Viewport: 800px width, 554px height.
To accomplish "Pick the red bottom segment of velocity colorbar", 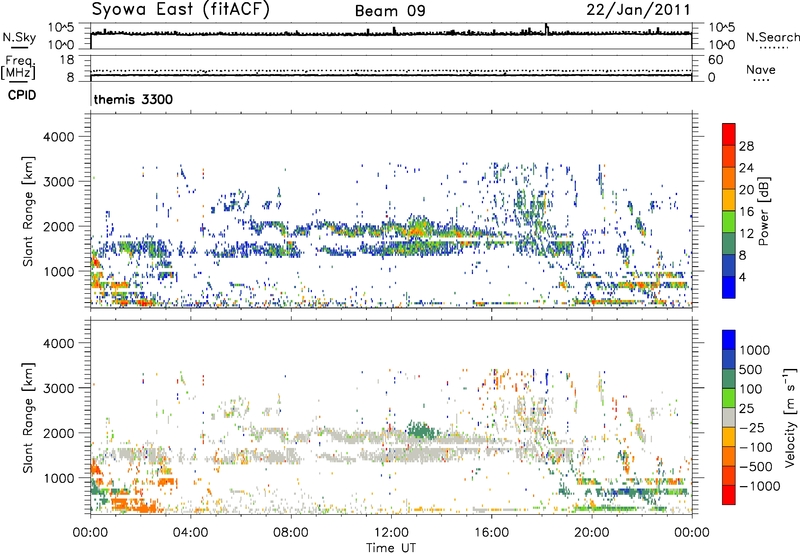I will pyautogui.click(x=729, y=495).
